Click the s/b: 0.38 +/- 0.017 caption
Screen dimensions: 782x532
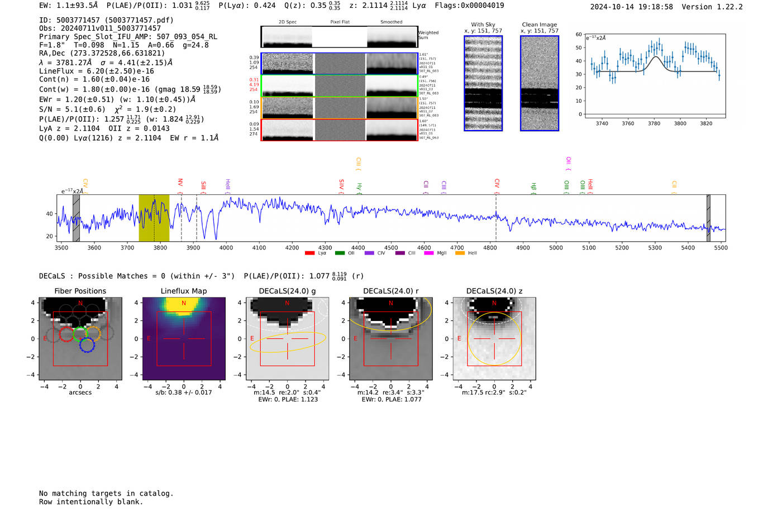(184, 392)
